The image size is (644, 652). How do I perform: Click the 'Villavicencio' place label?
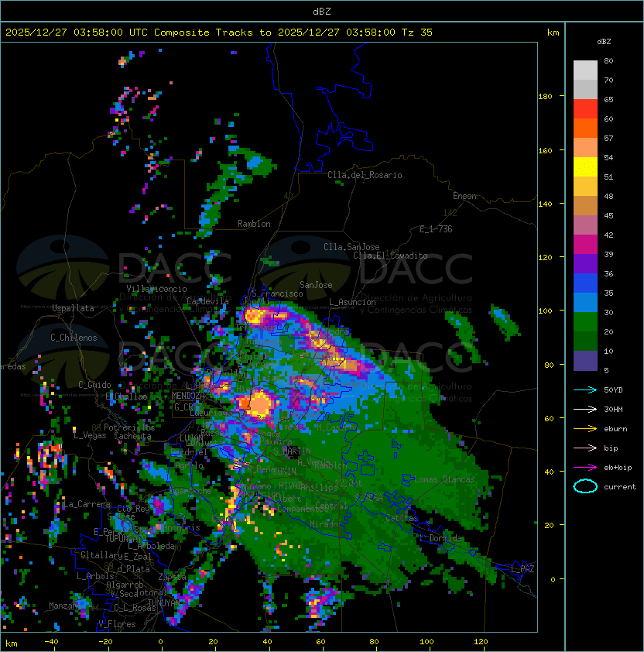(x=156, y=289)
